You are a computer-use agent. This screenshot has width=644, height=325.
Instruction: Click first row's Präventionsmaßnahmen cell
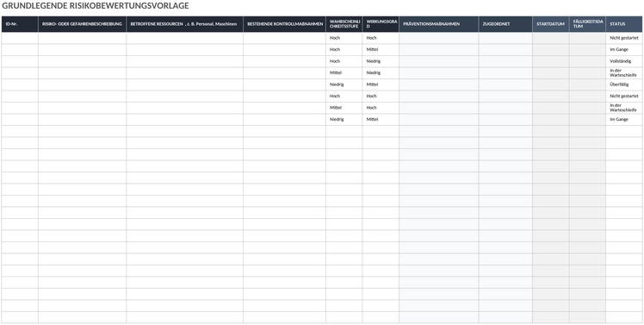(438, 38)
